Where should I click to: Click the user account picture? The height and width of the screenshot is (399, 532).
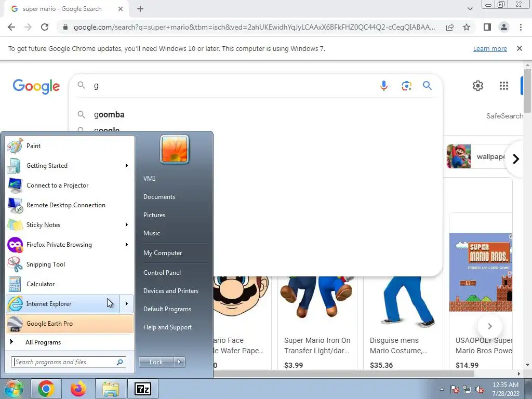pos(175,149)
